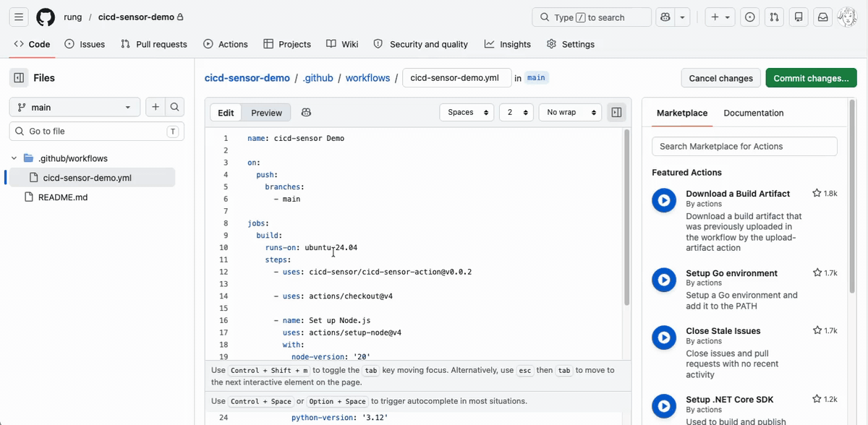Click the Setup .NET Core SDK play icon

click(x=664, y=406)
